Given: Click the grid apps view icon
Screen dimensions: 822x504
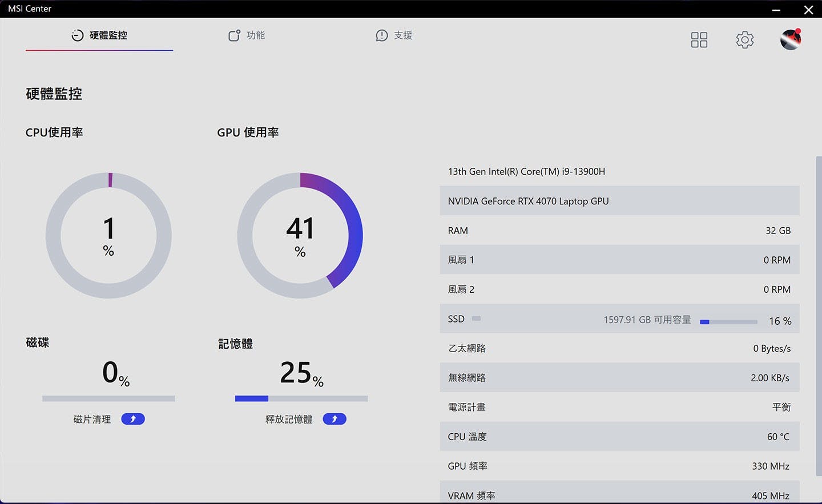Looking at the screenshot, I should click(699, 40).
